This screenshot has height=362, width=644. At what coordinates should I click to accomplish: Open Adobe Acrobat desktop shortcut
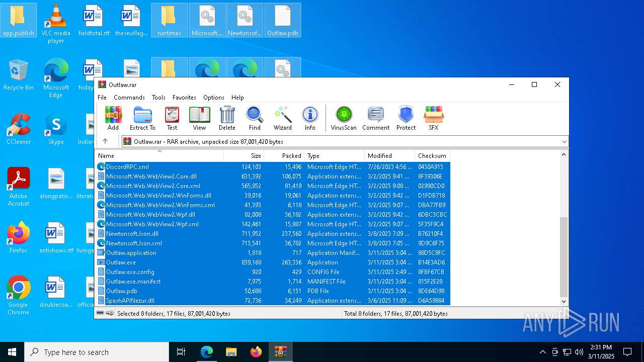(x=18, y=187)
